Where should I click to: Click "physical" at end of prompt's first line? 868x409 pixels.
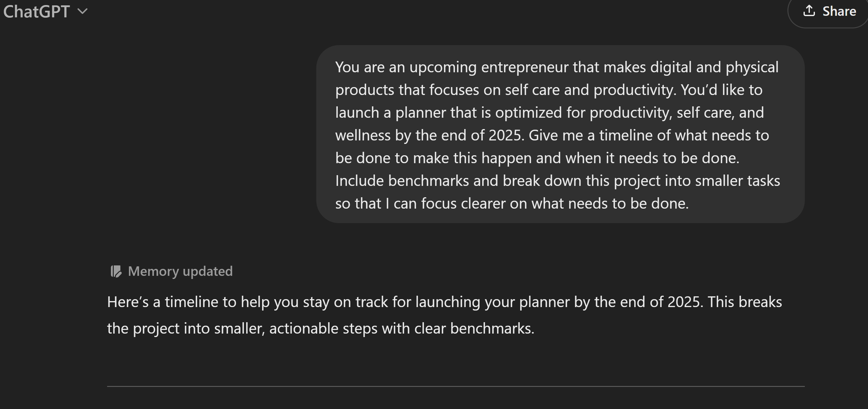pos(752,68)
